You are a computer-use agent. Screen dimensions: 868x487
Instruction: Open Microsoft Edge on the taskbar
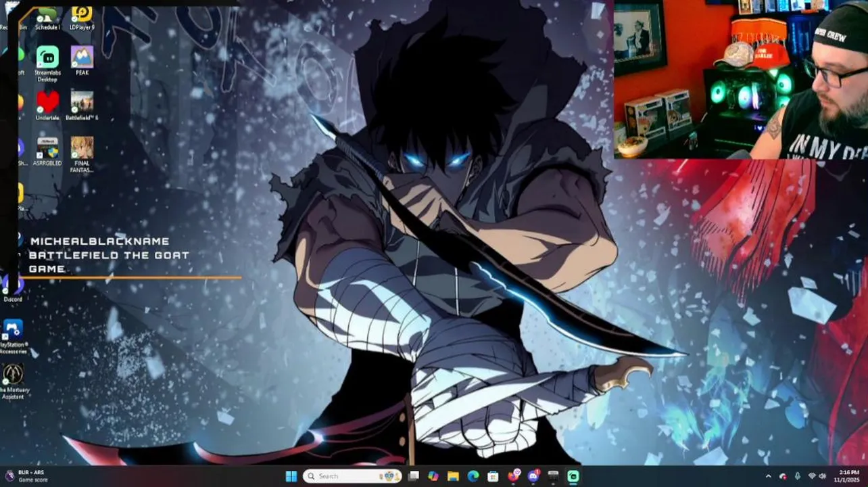coord(473,476)
